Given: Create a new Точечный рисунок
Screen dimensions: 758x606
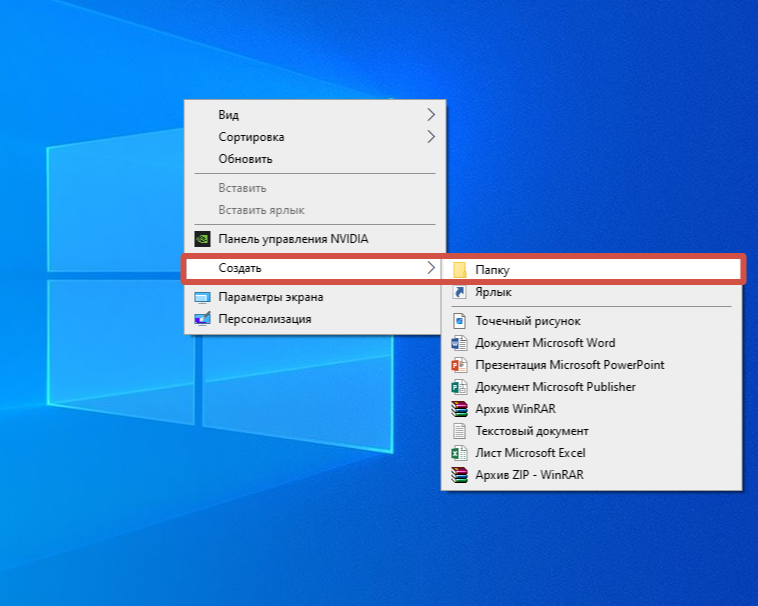Looking at the screenshot, I should [x=591, y=321].
